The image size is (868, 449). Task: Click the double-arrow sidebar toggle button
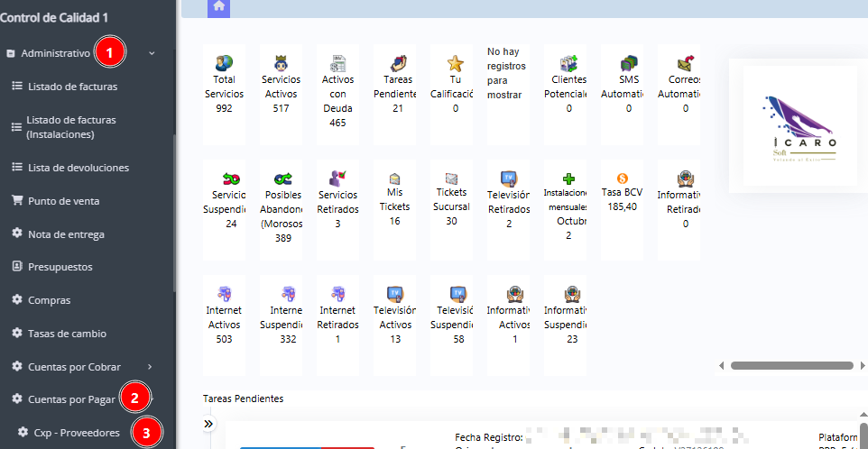coord(208,424)
